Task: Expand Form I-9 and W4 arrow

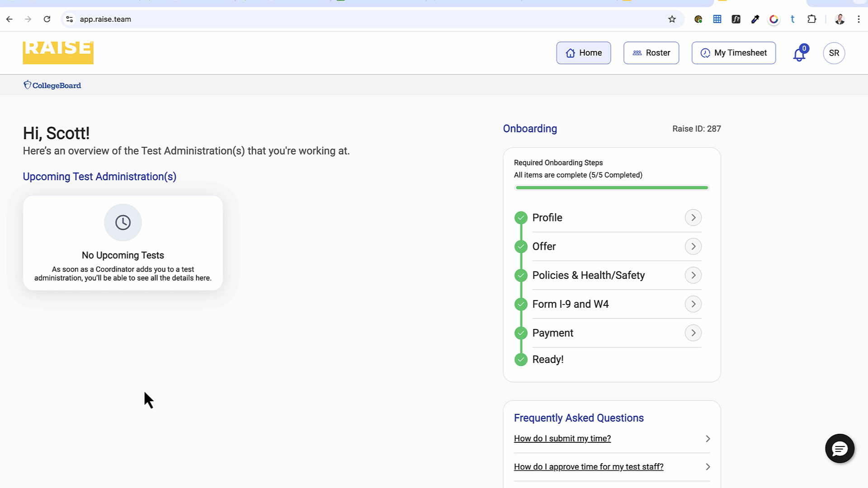Action: pos(693,304)
